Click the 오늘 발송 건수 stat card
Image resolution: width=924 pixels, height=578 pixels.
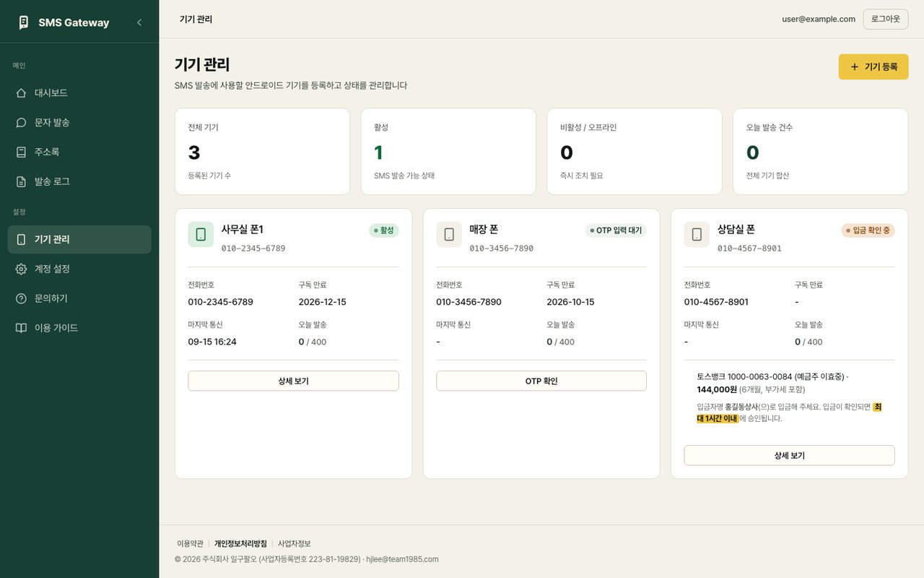coord(821,152)
